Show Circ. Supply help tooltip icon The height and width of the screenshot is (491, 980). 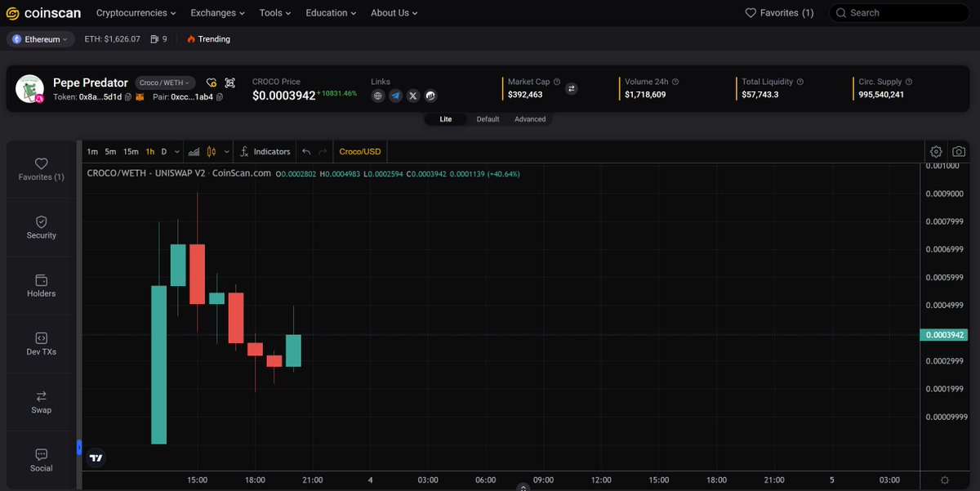[x=909, y=82]
